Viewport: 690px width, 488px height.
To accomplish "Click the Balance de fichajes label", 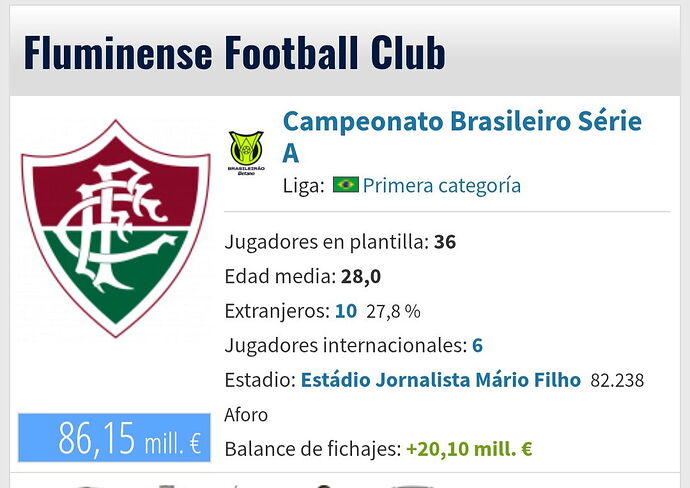I will [x=313, y=449].
